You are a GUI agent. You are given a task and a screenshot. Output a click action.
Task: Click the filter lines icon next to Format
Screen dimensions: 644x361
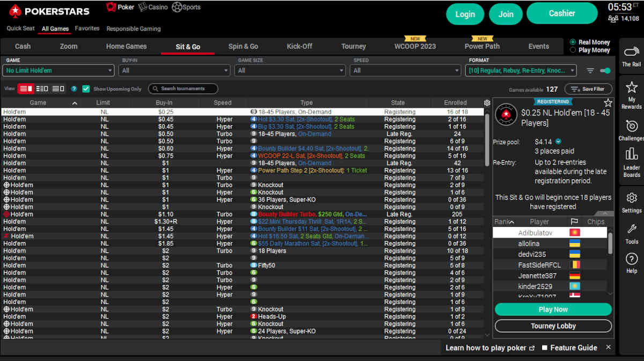pyautogui.click(x=590, y=71)
